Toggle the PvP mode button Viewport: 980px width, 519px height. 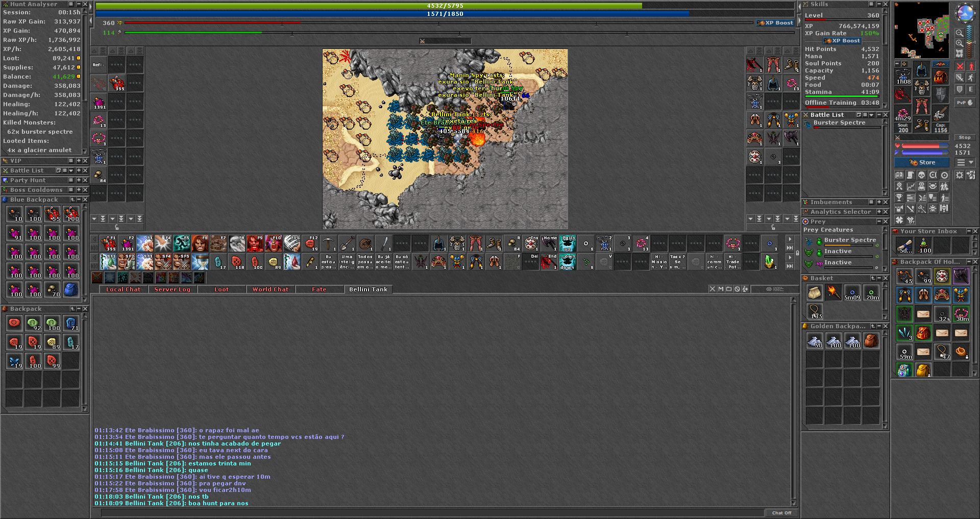(965, 102)
